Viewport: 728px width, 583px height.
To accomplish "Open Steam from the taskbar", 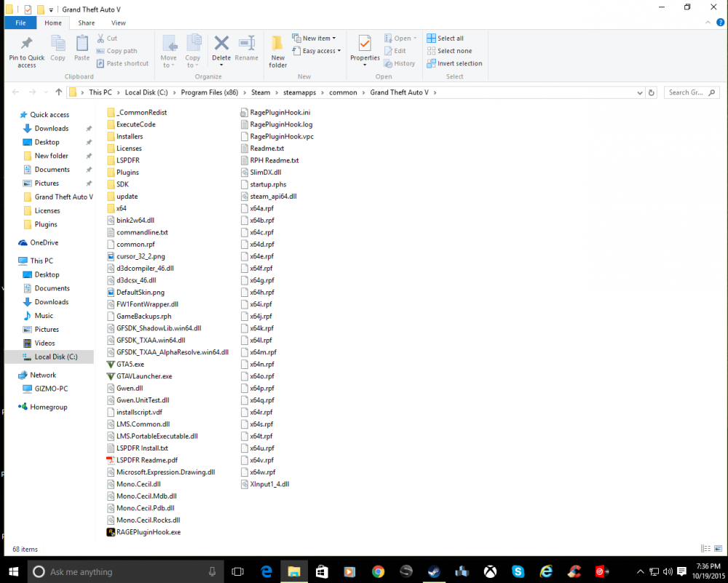I will [x=434, y=571].
